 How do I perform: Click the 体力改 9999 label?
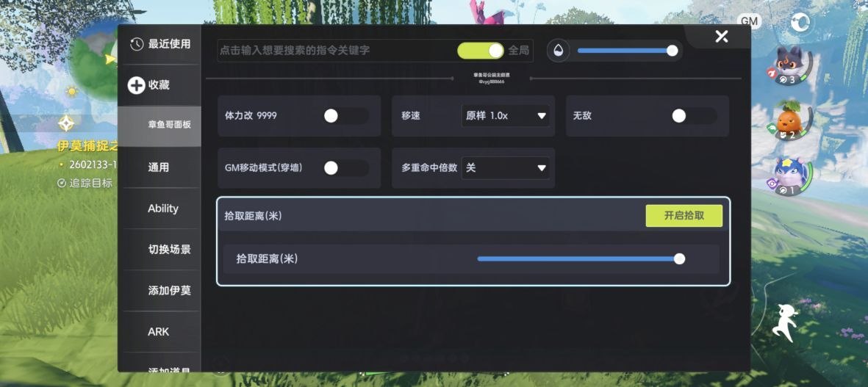coord(251,116)
